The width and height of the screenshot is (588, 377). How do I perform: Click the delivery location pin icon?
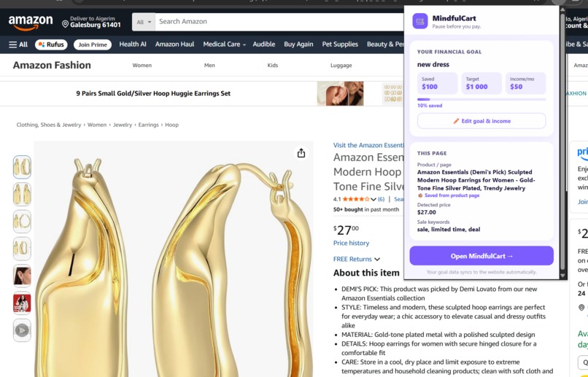(x=65, y=24)
